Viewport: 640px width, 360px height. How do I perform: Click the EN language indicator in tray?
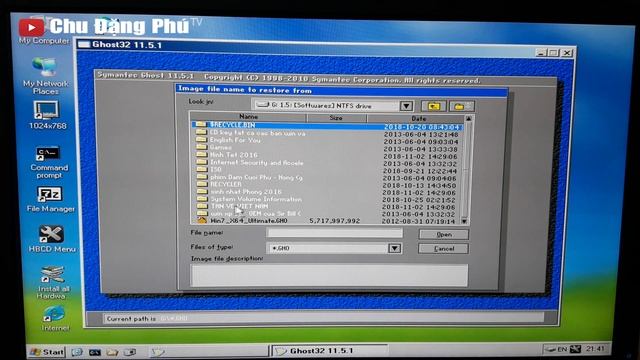[562, 349]
